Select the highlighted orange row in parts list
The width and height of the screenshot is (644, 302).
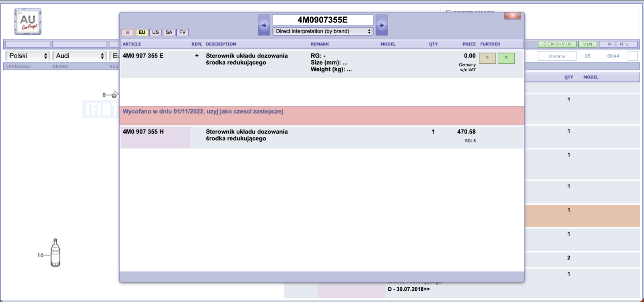(582, 216)
